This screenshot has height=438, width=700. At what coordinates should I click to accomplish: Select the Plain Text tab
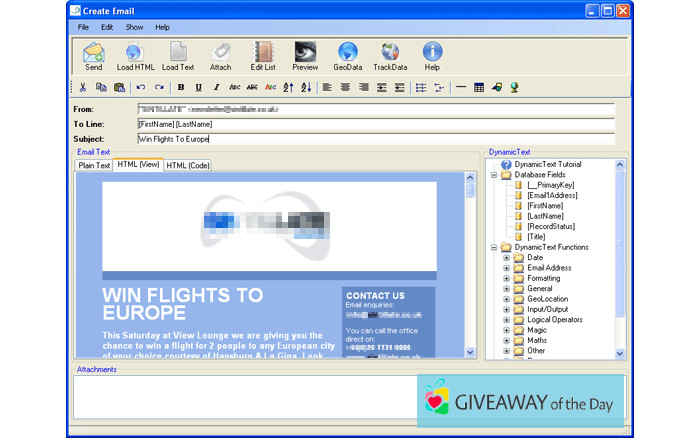(x=94, y=165)
